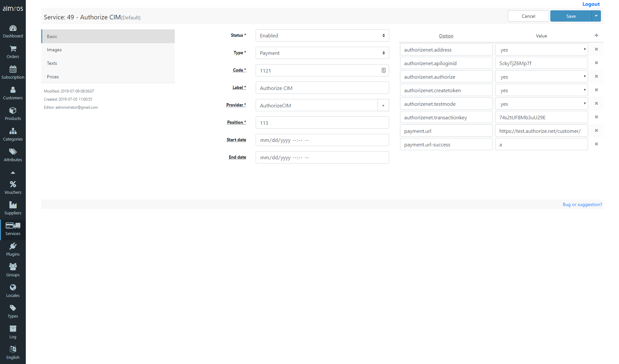Click the Cancel button

pos(528,16)
